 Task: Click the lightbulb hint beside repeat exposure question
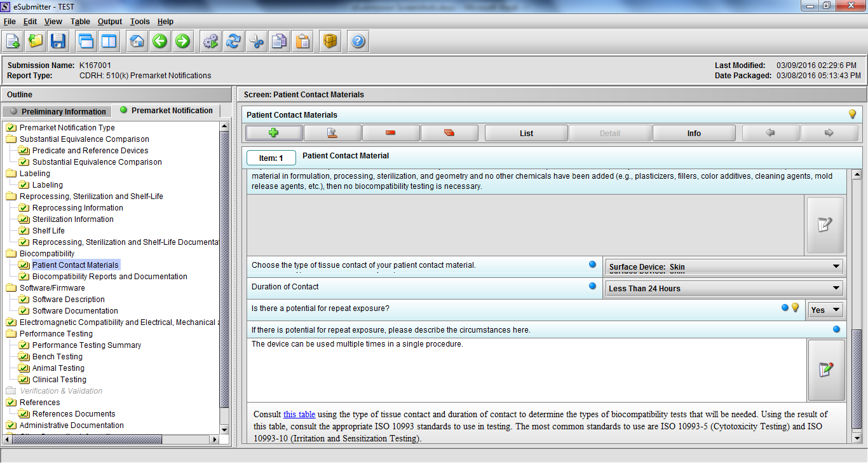795,308
